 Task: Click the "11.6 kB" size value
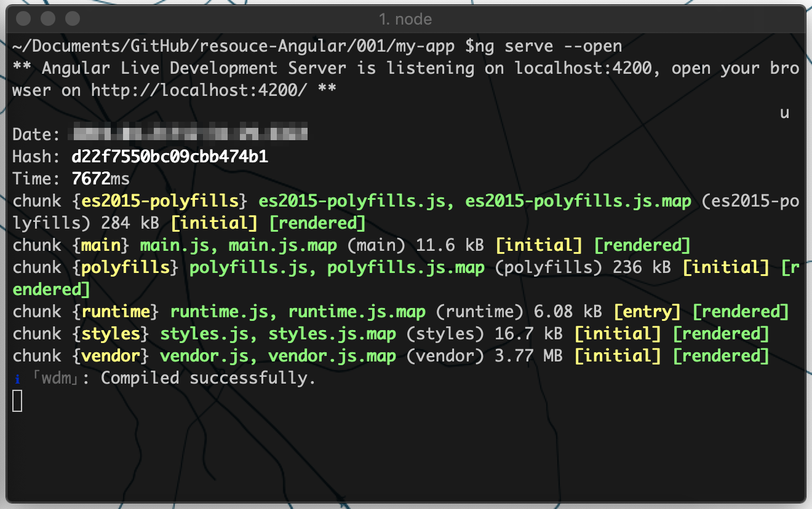[450, 245]
